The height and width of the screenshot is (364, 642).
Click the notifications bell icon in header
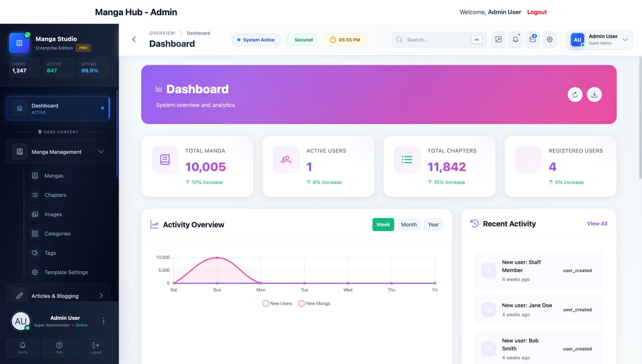(x=515, y=40)
